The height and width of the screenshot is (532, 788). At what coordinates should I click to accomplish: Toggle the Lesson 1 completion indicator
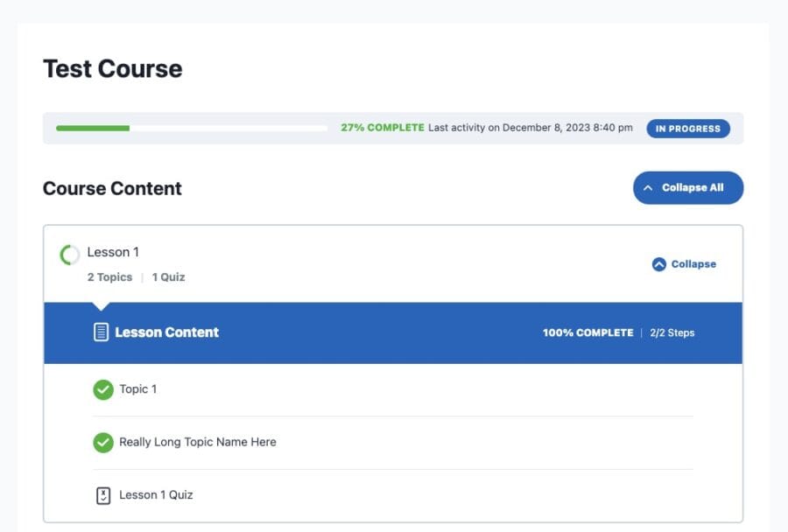click(x=68, y=255)
